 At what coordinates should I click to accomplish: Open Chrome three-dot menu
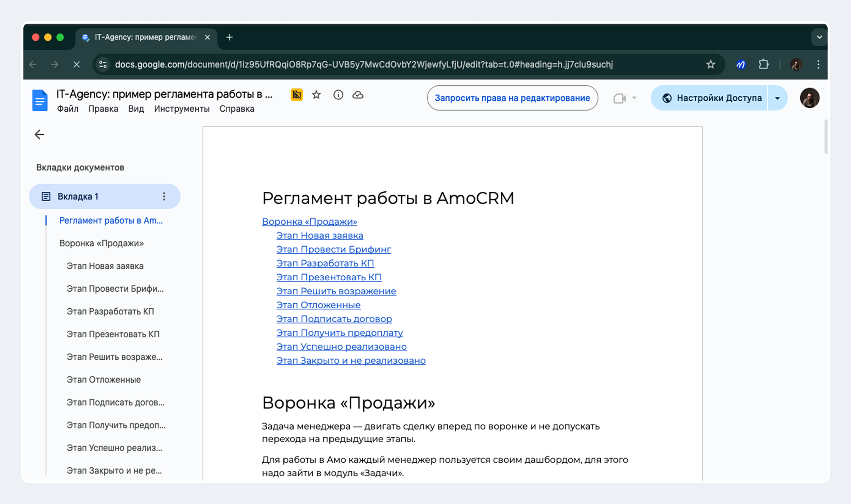coord(818,65)
